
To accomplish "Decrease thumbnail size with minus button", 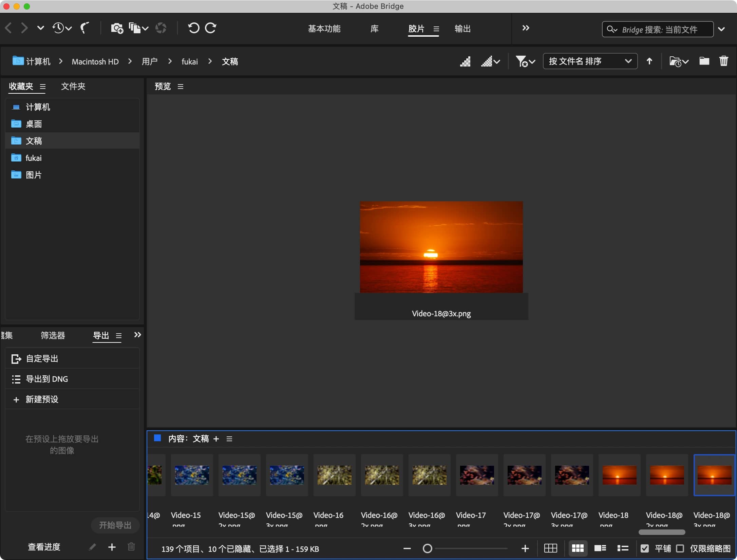I will click(407, 548).
